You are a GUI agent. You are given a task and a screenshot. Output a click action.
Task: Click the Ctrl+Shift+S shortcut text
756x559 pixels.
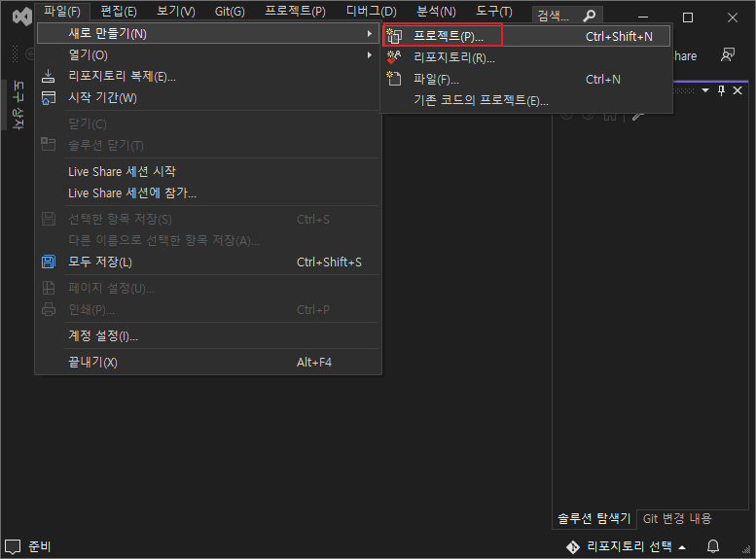coord(329,262)
